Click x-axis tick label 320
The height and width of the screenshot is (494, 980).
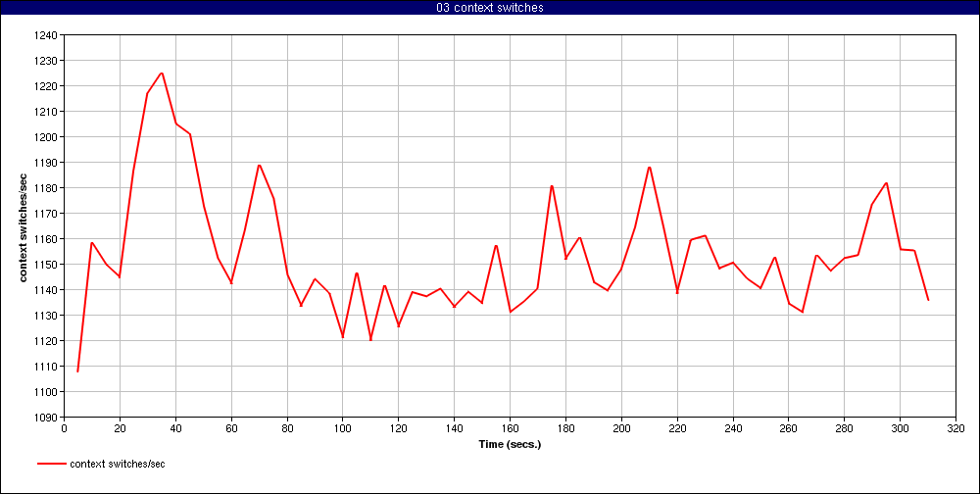[955, 428]
